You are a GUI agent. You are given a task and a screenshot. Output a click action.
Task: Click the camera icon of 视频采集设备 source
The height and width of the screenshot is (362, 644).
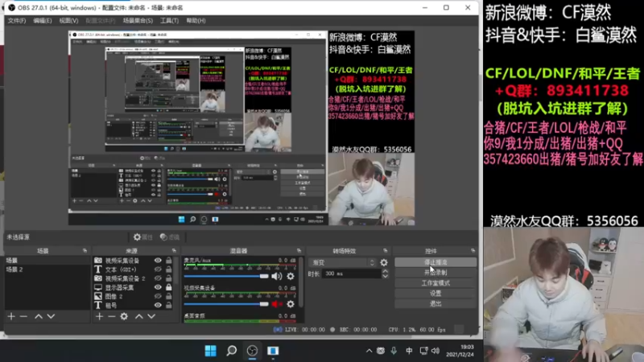[98, 260]
